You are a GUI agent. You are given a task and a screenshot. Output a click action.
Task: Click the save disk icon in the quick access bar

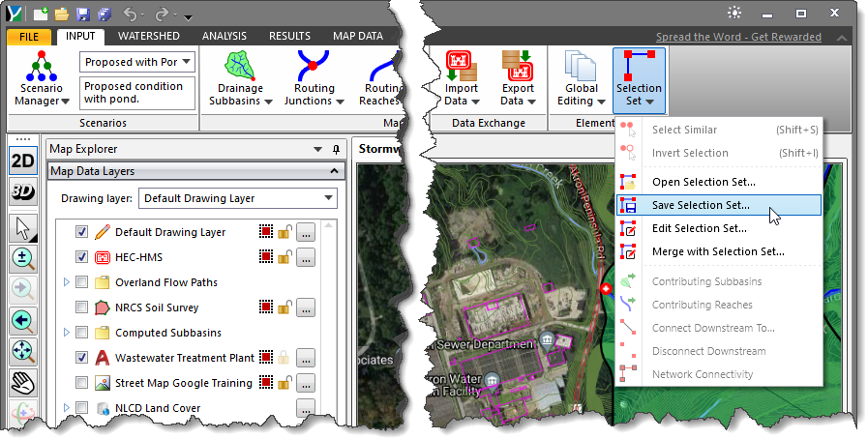click(82, 14)
